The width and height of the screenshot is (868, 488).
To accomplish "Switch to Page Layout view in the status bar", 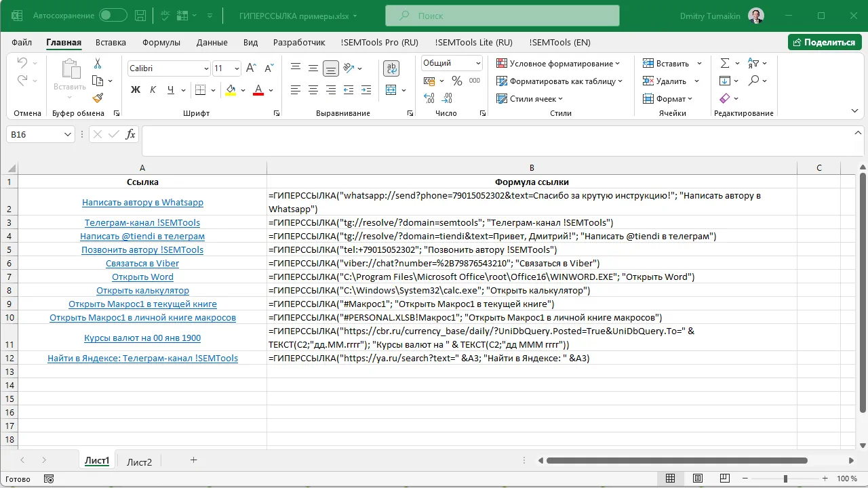I will tap(696, 479).
